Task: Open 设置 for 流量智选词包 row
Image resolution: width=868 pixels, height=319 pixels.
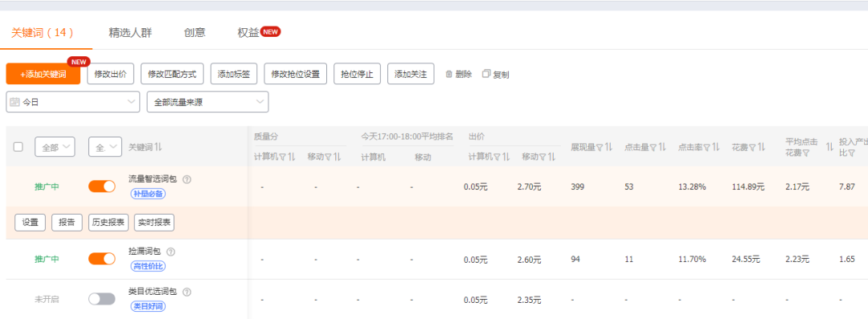Action: click(31, 223)
